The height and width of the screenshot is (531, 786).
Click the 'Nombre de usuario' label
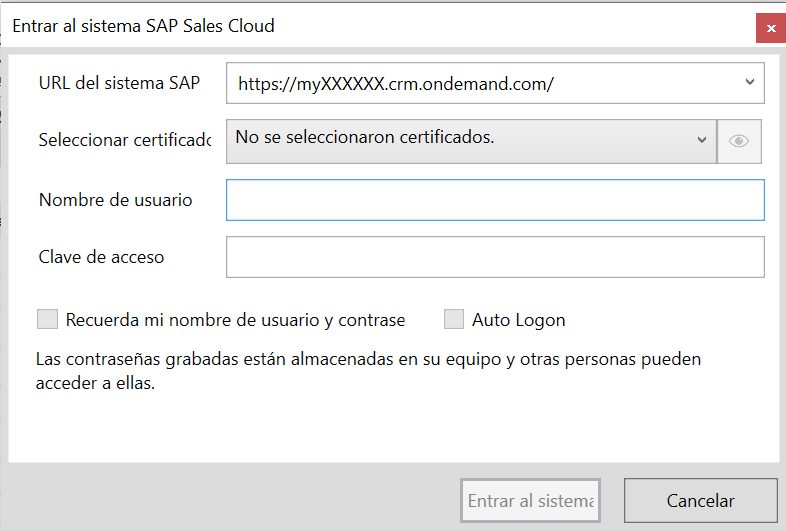tap(115, 200)
